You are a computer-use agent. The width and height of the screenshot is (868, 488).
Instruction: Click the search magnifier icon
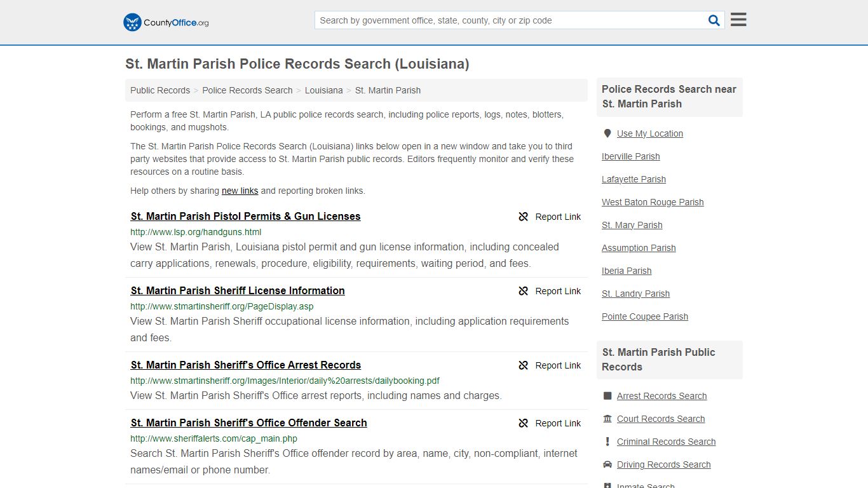coord(714,20)
